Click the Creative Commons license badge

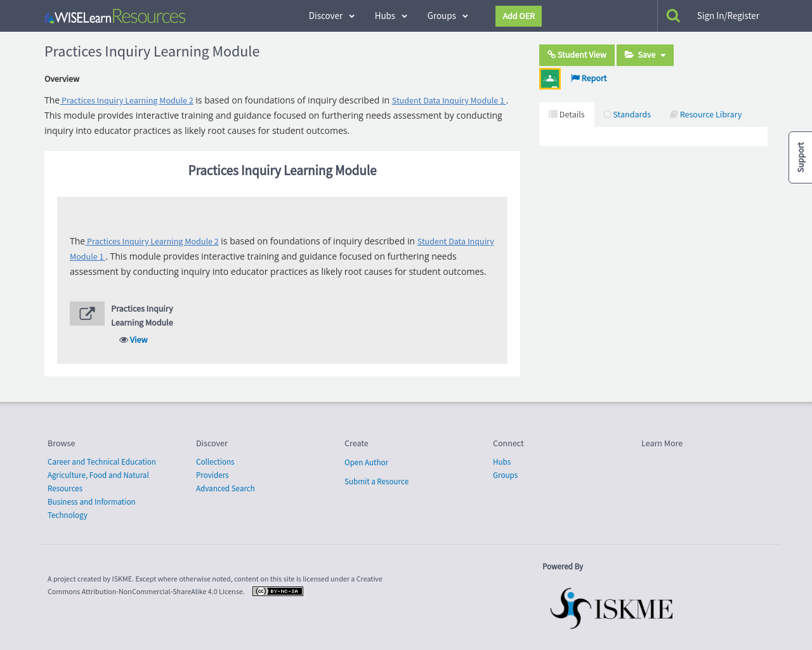277,590
